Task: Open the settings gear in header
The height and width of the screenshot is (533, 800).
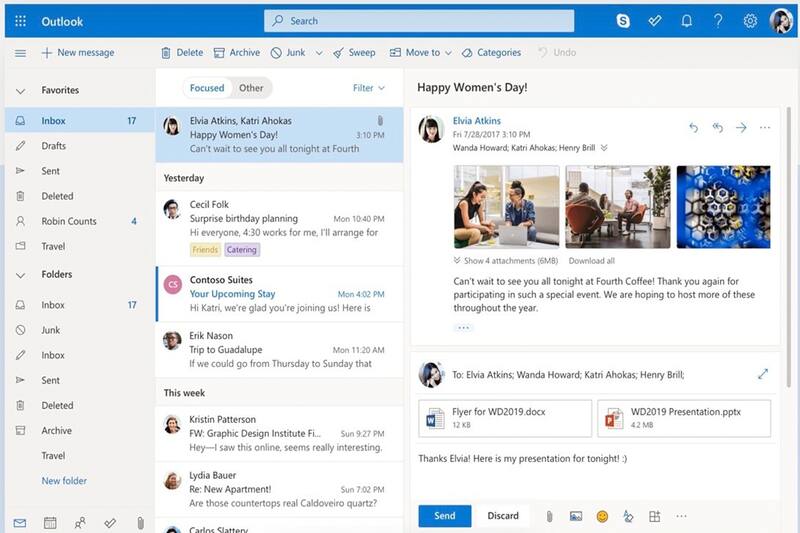Action: coord(750,21)
